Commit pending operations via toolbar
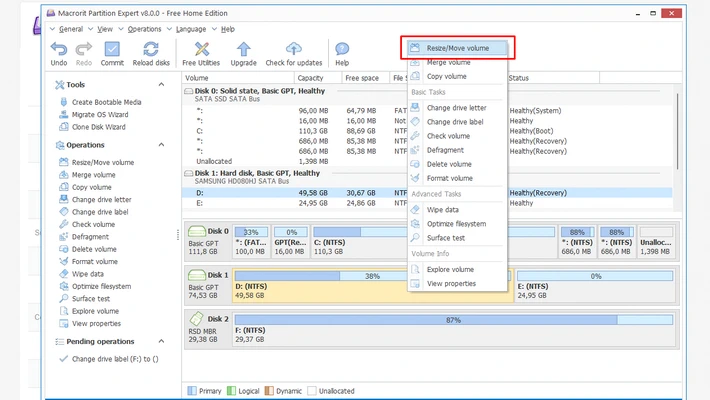Screen dimensions: 710x400 coord(112,53)
